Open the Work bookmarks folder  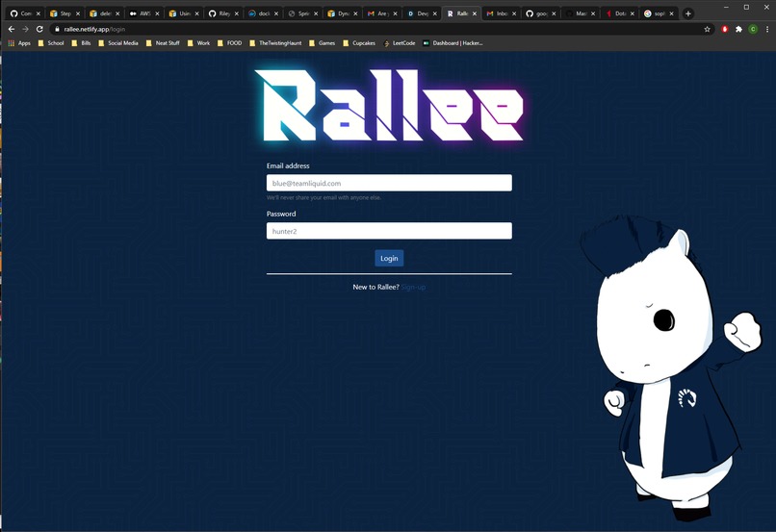pyautogui.click(x=198, y=43)
